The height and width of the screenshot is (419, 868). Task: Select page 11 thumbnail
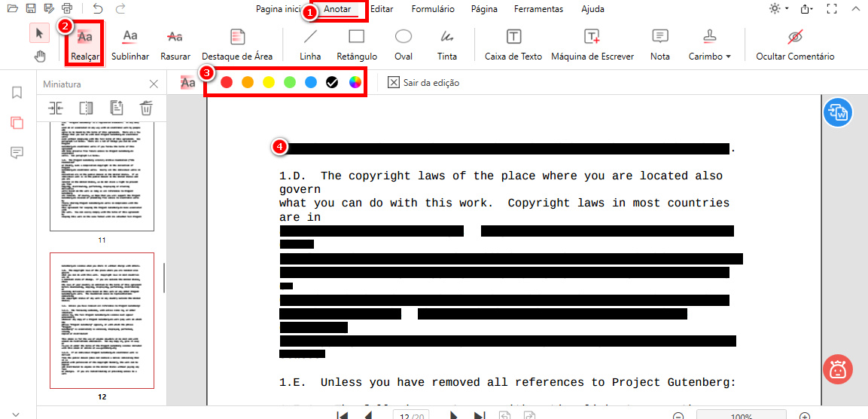102,176
